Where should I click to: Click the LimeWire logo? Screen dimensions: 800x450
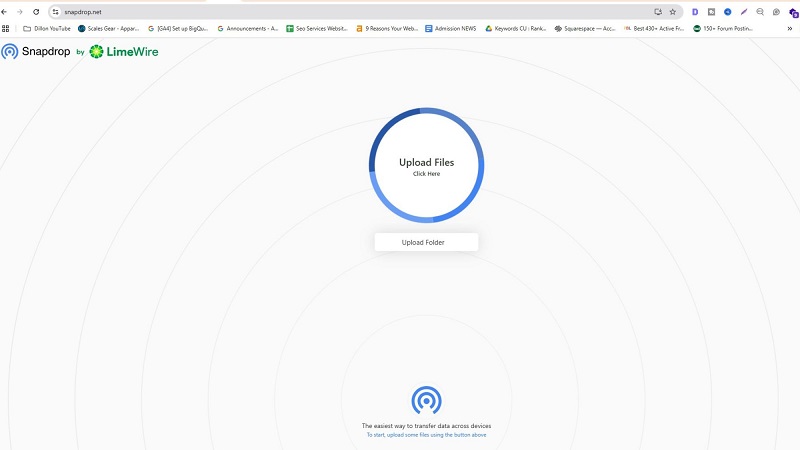pos(124,51)
